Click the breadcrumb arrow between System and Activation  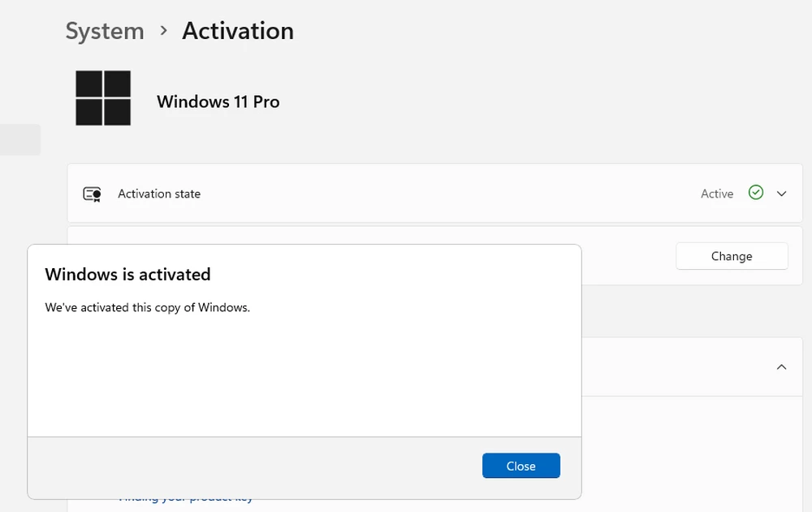click(163, 31)
